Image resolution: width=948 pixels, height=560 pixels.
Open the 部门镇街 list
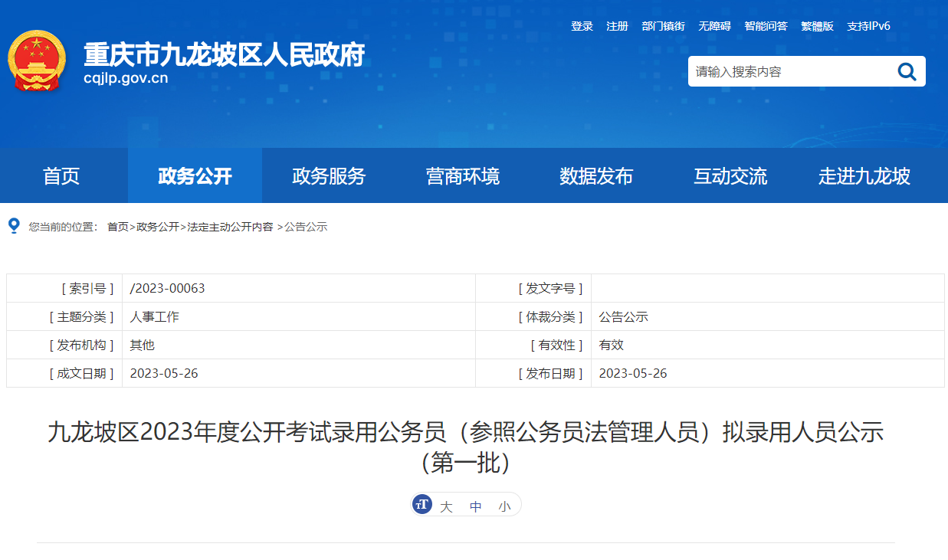tap(663, 26)
